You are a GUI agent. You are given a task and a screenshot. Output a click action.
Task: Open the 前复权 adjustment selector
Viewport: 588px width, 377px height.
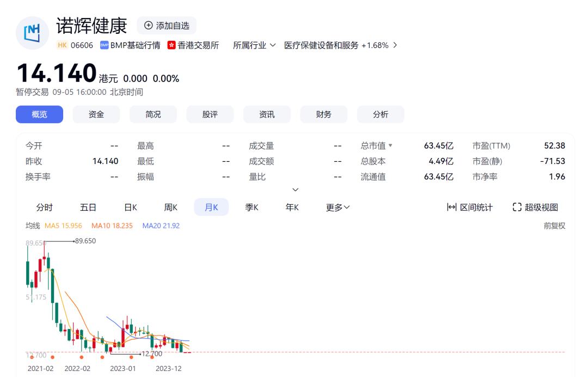click(x=554, y=226)
